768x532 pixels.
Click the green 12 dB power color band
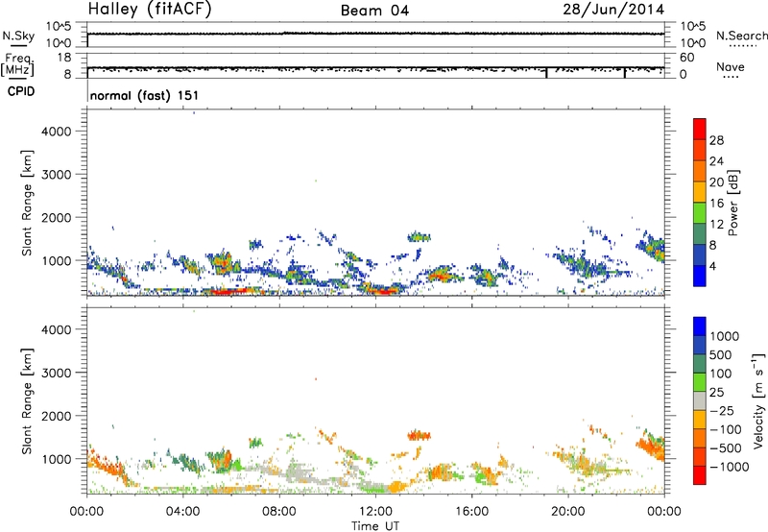pos(700,212)
